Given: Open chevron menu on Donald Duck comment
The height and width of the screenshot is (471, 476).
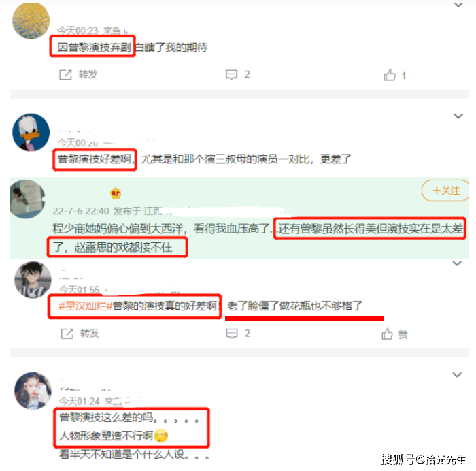Looking at the screenshot, I should pyautogui.click(x=458, y=116).
